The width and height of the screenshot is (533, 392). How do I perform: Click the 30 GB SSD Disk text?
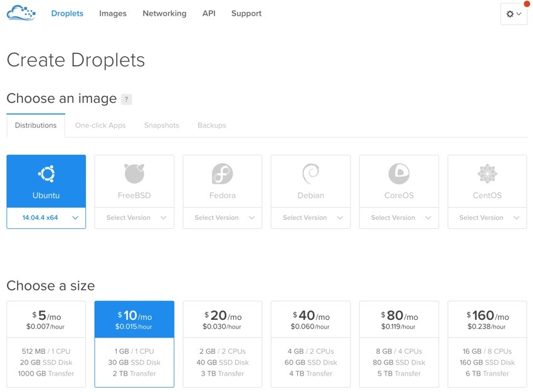click(x=134, y=363)
